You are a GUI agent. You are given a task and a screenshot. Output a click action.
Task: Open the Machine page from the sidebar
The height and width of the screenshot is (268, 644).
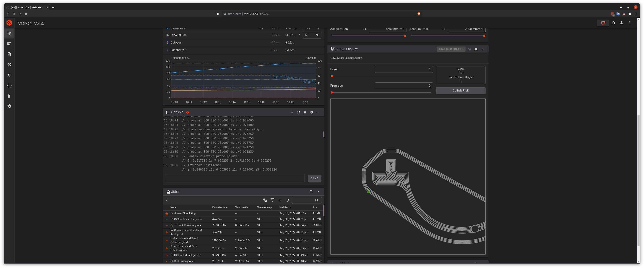click(x=9, y=96)
